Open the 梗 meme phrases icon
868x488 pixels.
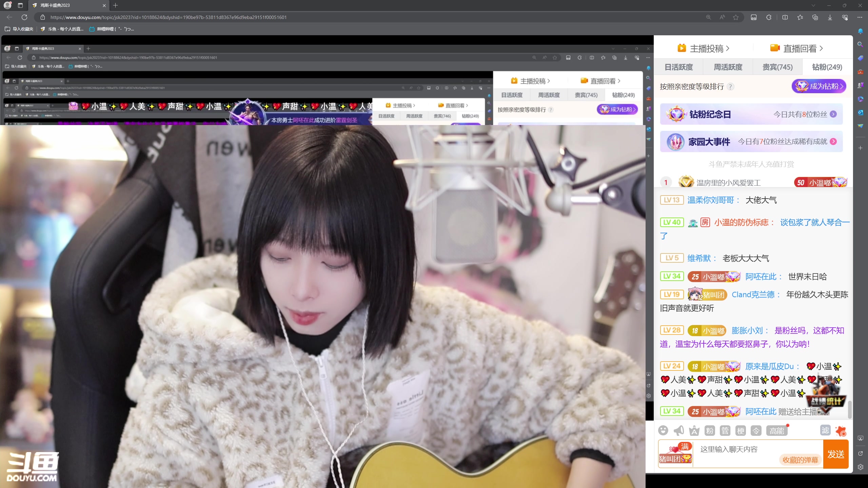tap(741, 430)
